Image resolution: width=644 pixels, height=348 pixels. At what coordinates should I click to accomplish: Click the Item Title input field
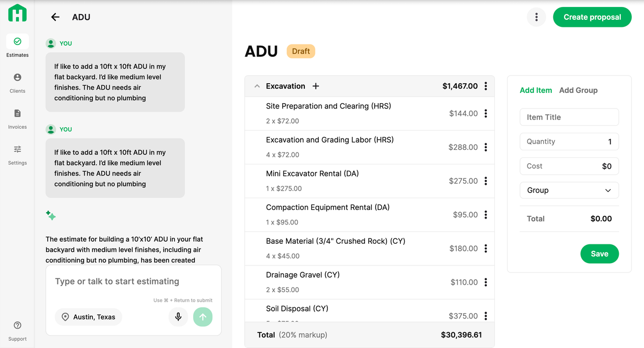[569, 117]
